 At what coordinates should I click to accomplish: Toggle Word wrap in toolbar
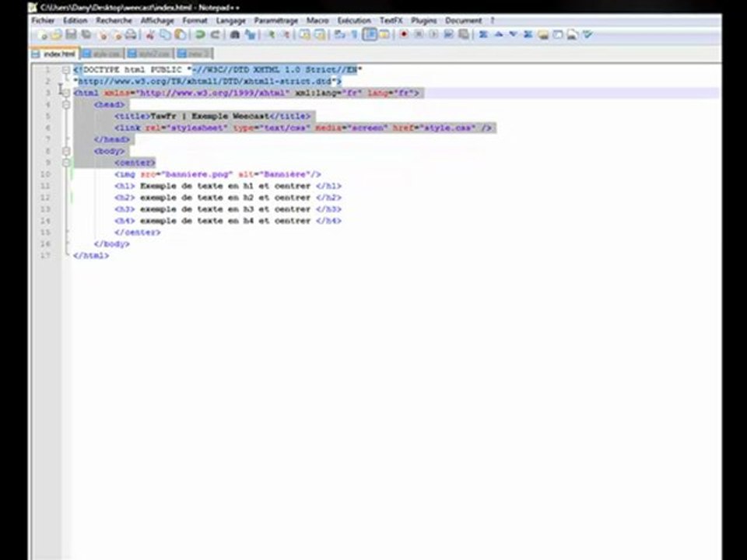tap(340, 35)
